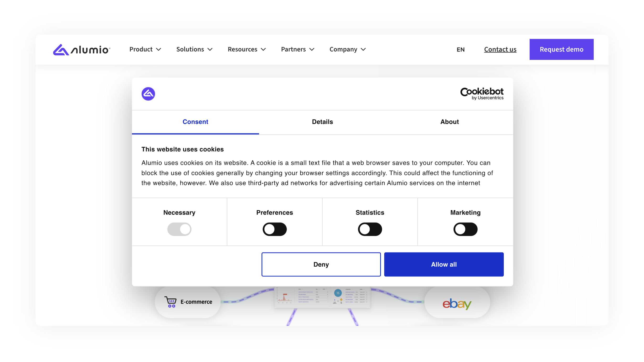Expand the Solutions menu
This screenshot has width=644, height=362.
tap(194, 49)
